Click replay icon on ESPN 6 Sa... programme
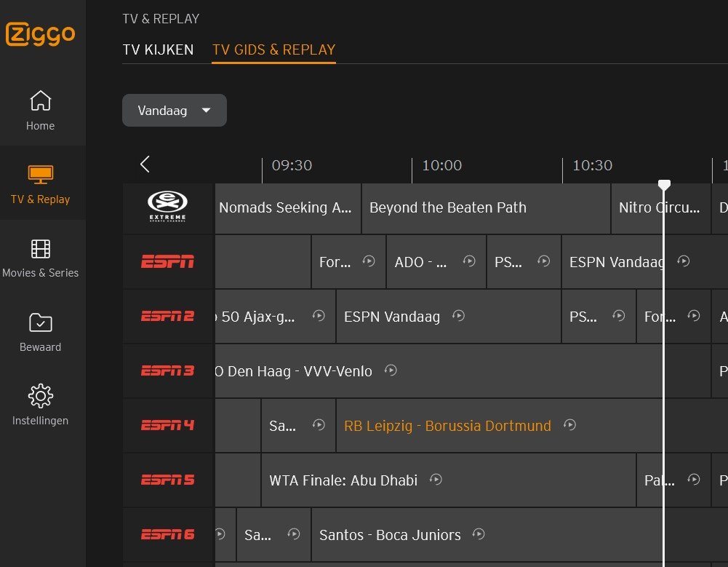728x567 pixels. click(x=293, y=534)
